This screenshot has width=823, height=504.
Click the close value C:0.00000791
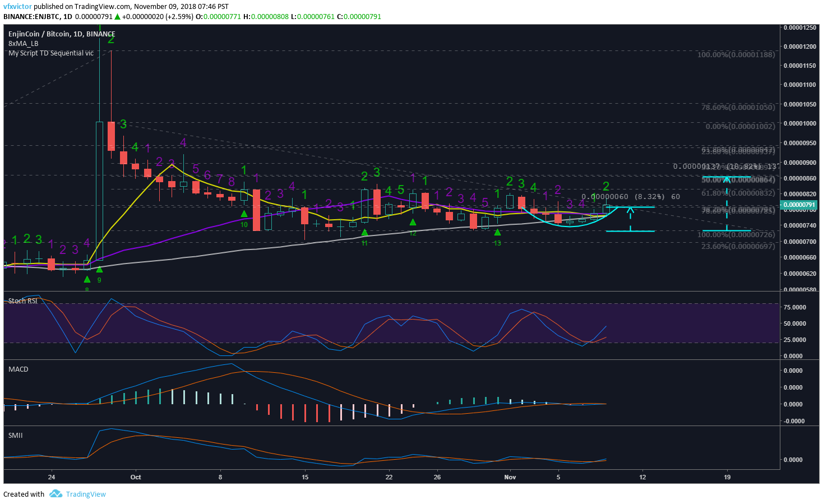point(359,17)
